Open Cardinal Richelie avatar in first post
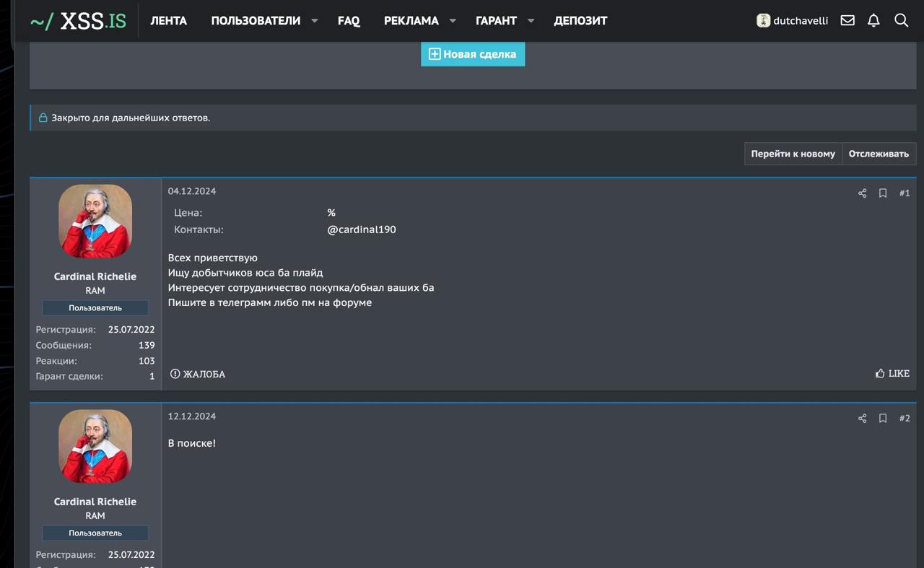The height and width of the screenshot is (568, 924). (95, 221)
